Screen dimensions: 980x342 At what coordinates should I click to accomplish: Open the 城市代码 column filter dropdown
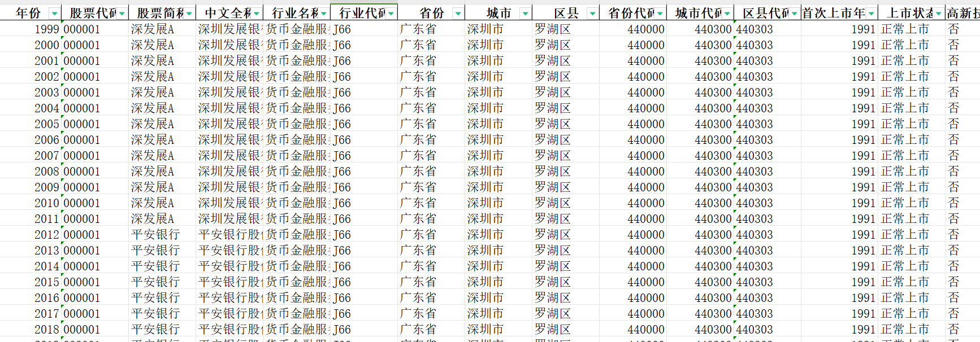[727, 13]
